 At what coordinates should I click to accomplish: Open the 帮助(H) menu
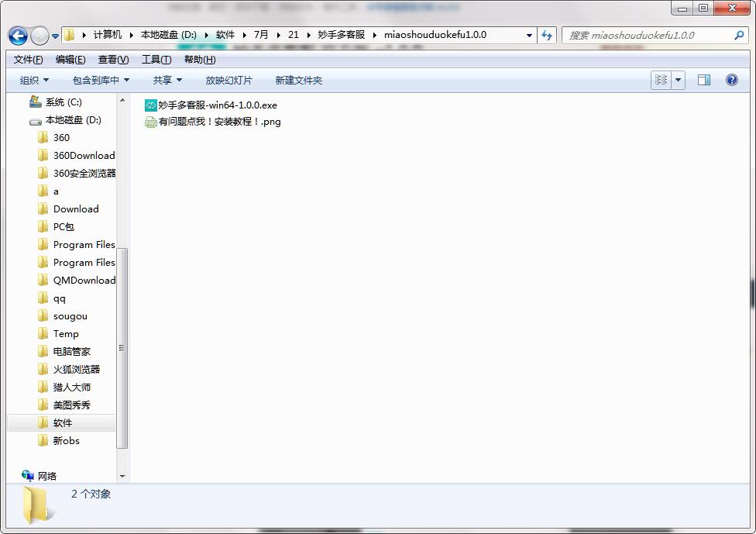coord(200,60)
